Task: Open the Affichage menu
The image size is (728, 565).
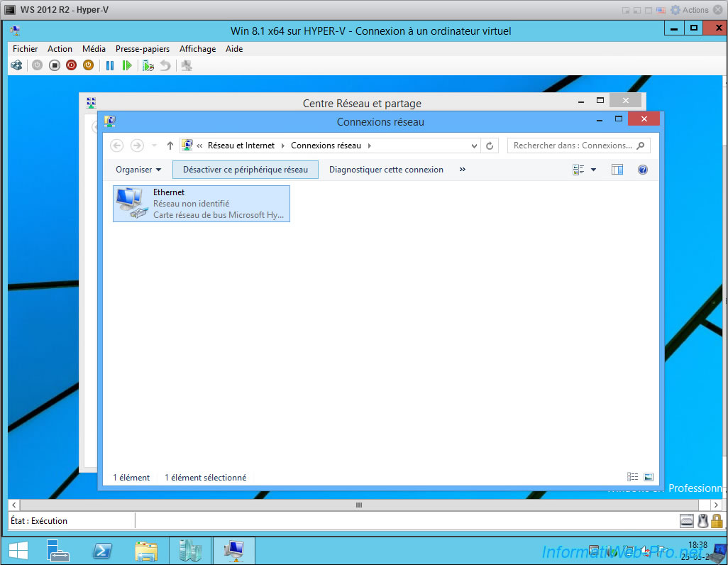Action: click(197, 49)
